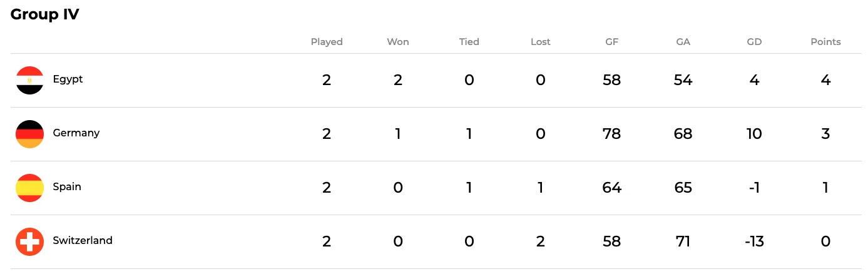Click the Tied column header
The image size is (868, 274).
pos(469,42)
